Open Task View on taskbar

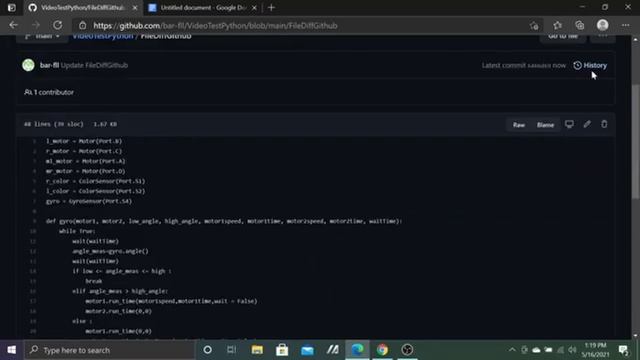231,350
